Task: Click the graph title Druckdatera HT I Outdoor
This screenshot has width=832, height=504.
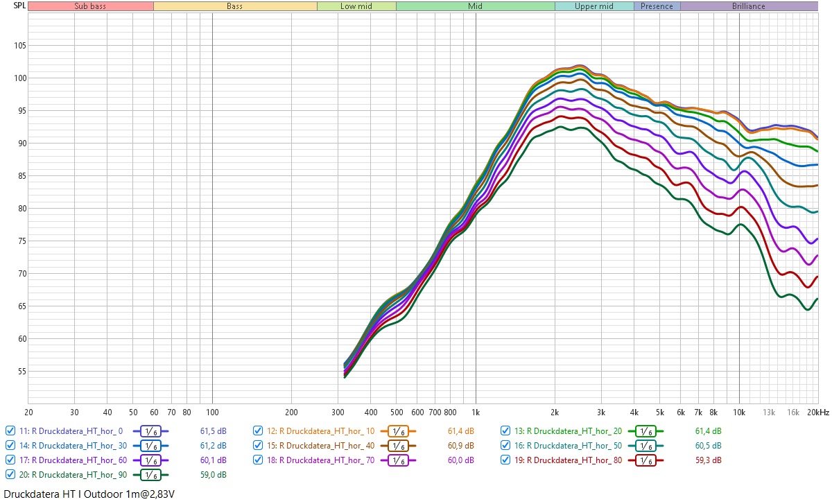Action: [x=88, y=494]
